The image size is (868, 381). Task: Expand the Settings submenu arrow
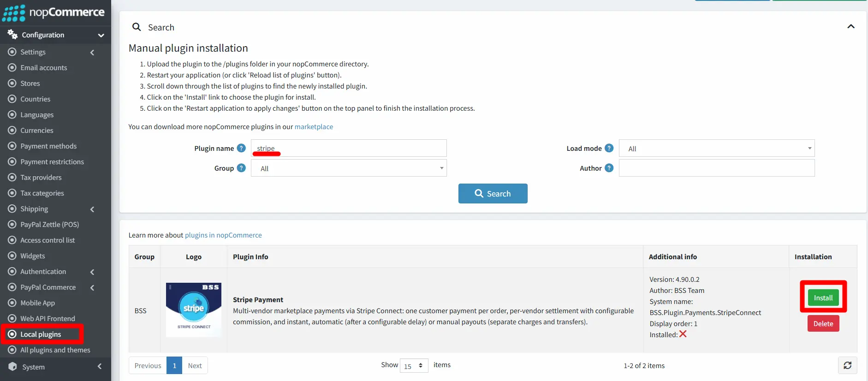pos(92,53)
